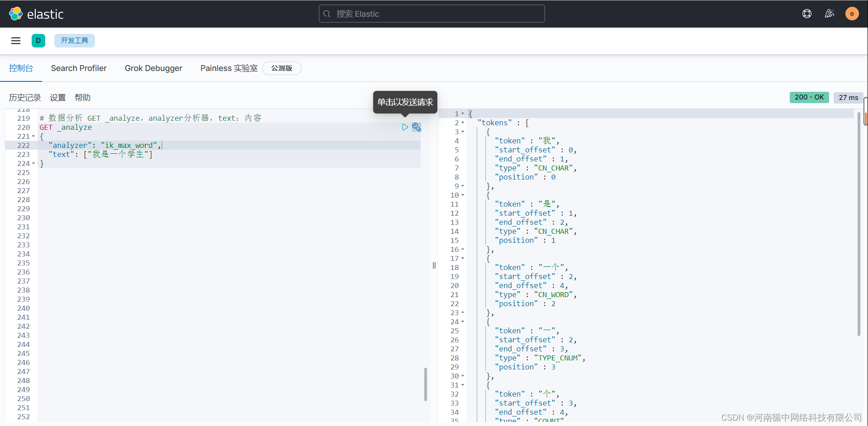The width and height of the screenshot is (868, 426).
Task: Click editor line number 230
Action: (x=24, y=218)
